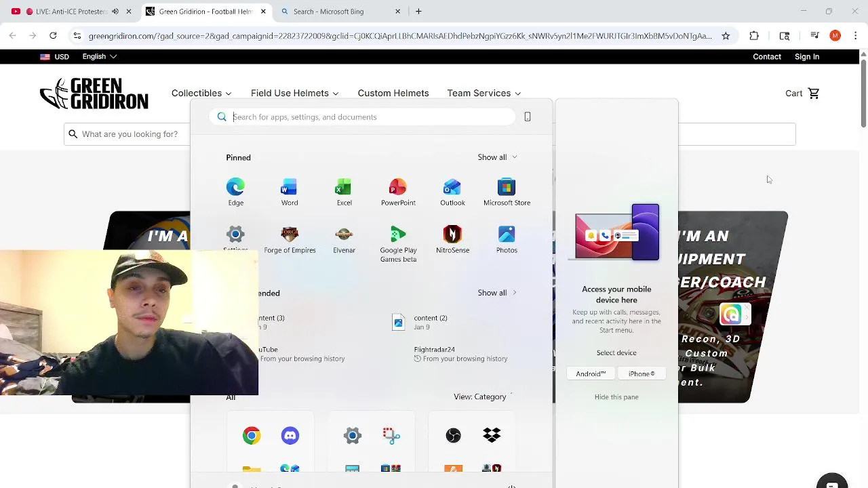Launch Elvenar from pinned apps
Screen dimensions: 868x488
[x=344, y=240]
